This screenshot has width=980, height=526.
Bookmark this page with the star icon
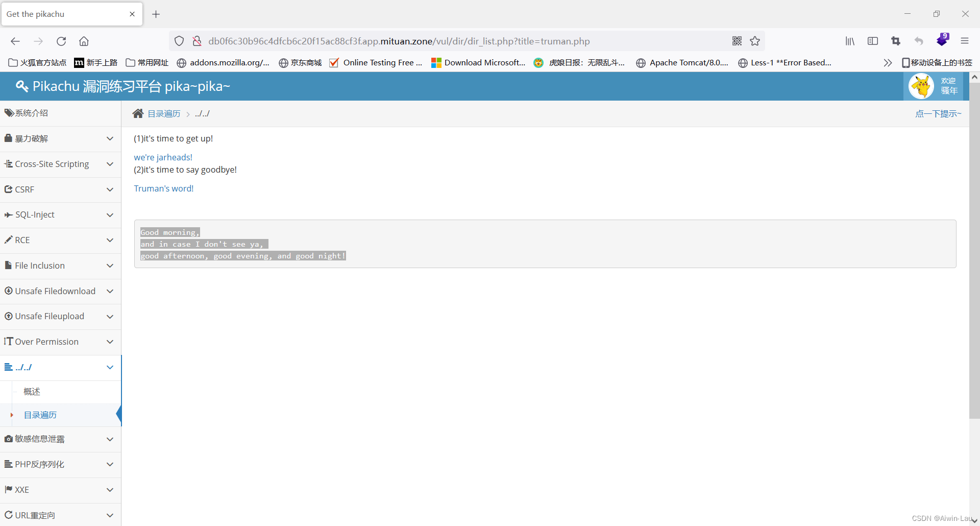[x=755, y=41]
